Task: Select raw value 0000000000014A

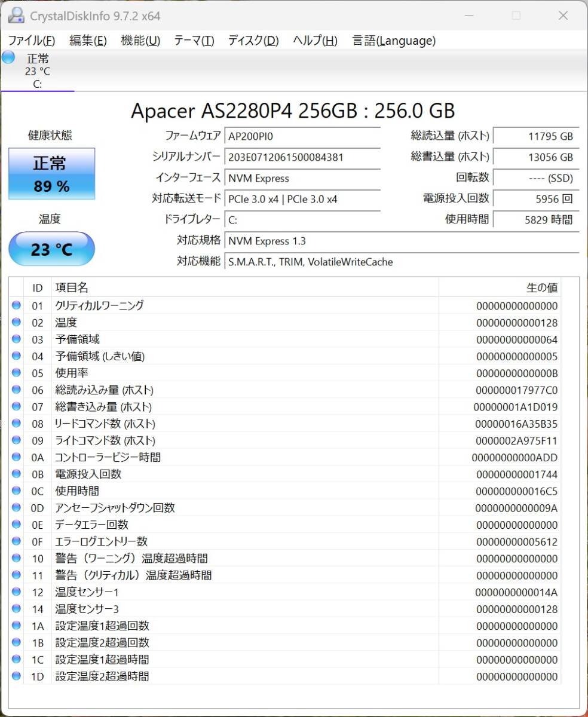Action: click(x=517, y=592)
